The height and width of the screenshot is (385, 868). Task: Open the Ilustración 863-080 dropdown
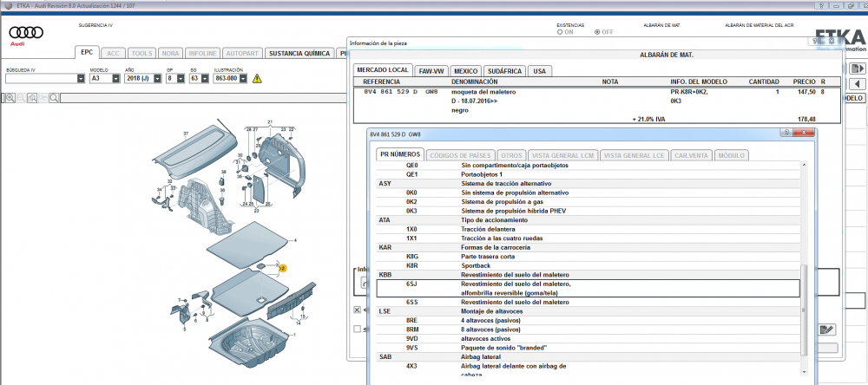242,79
